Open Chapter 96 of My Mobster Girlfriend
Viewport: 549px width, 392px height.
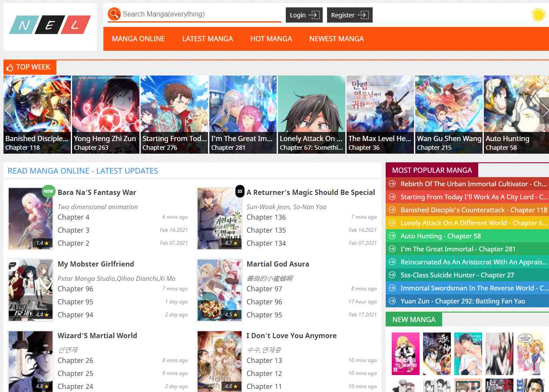(76, 289)
